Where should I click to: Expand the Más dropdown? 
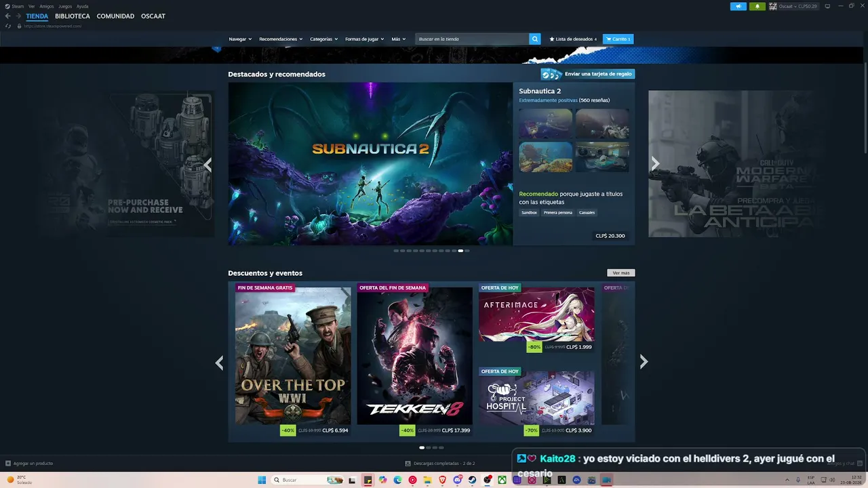399,39
